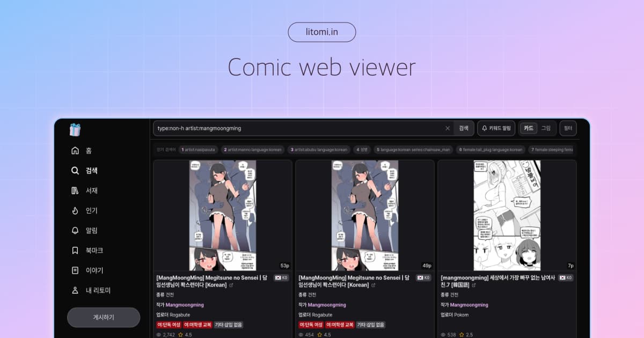Click the gift box logo icon
644x338 pixels.
(x=75, y=130)
